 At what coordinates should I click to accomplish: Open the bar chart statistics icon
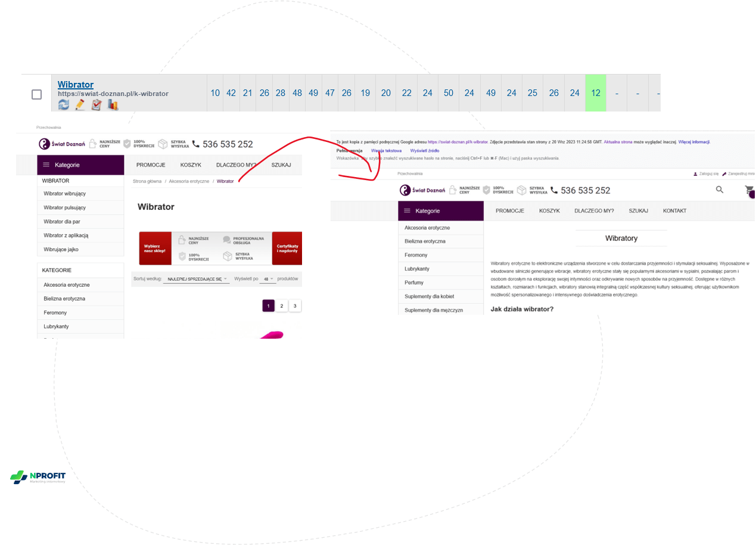(x=113, y=105)
